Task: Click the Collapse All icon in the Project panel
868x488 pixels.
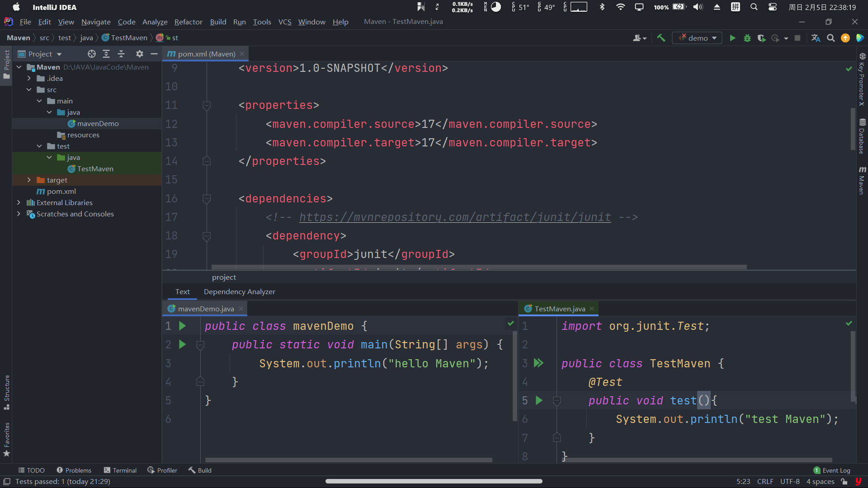Action: 121,54
